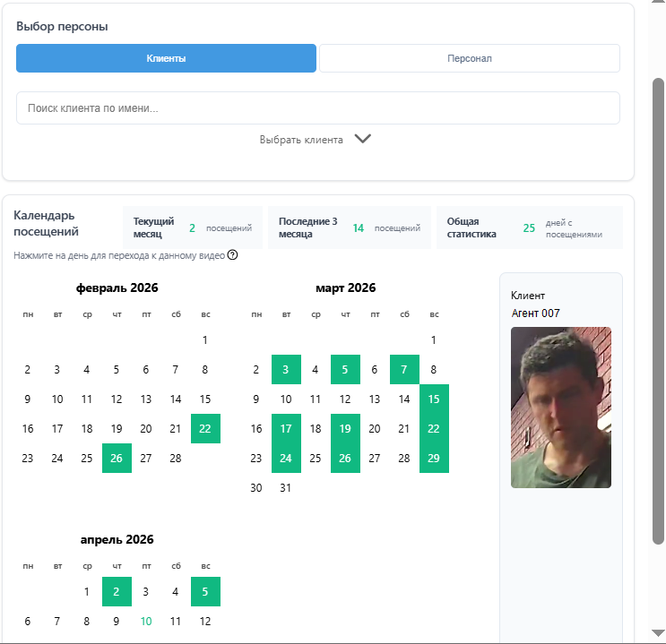This screenshot has width=666, height=644.
Task: Open the Агент 007 client photo
Action: [560, 408]
